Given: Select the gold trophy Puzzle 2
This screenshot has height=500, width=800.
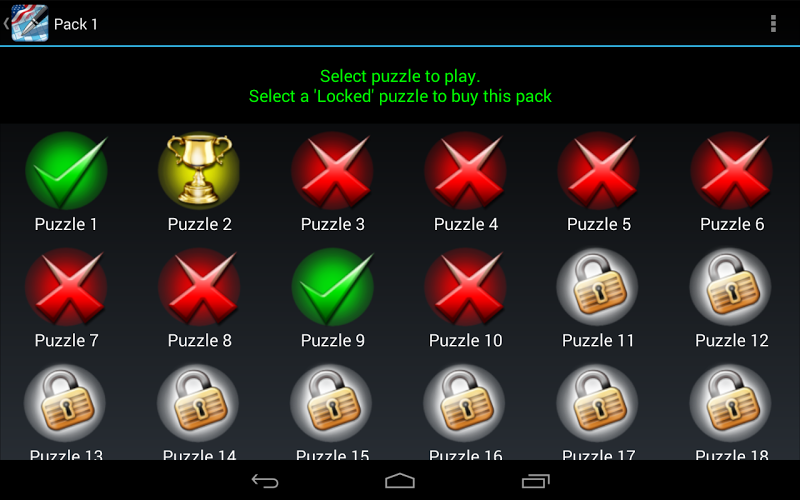Looking at the screenshot, I should (199, 170).
